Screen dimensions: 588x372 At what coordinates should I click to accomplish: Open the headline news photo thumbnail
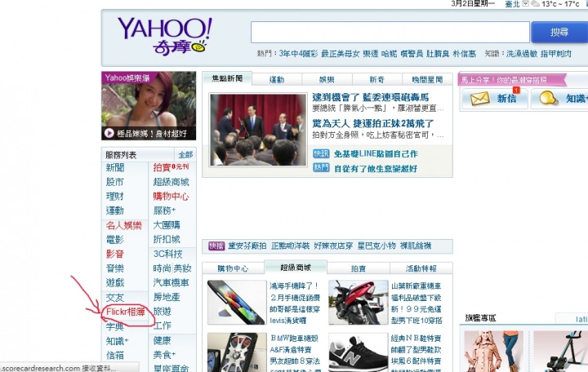click(x=258, y=130)
